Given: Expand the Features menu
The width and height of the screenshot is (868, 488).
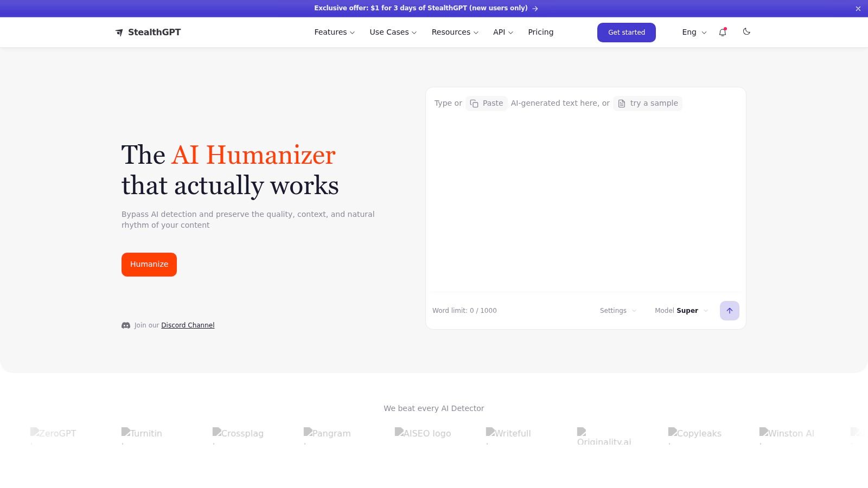Looking at the screenshot, I should coord(335,32).
